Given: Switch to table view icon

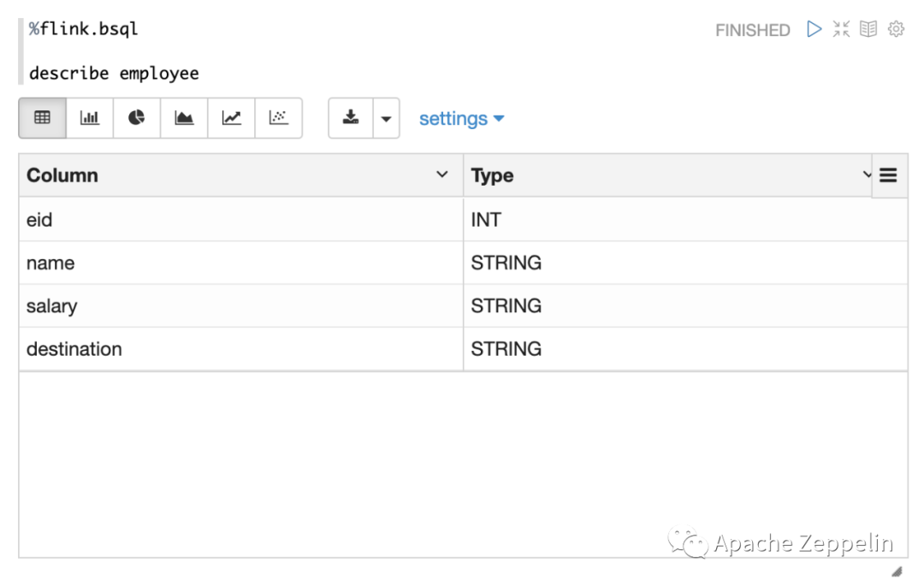Looking at the screenshot, I should [x=42, y=118].
